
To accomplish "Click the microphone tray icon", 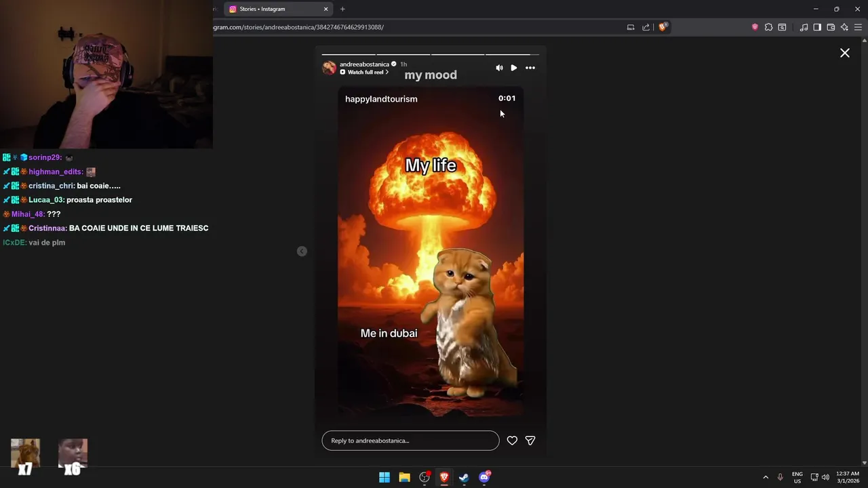I will (x=781, y=477).
